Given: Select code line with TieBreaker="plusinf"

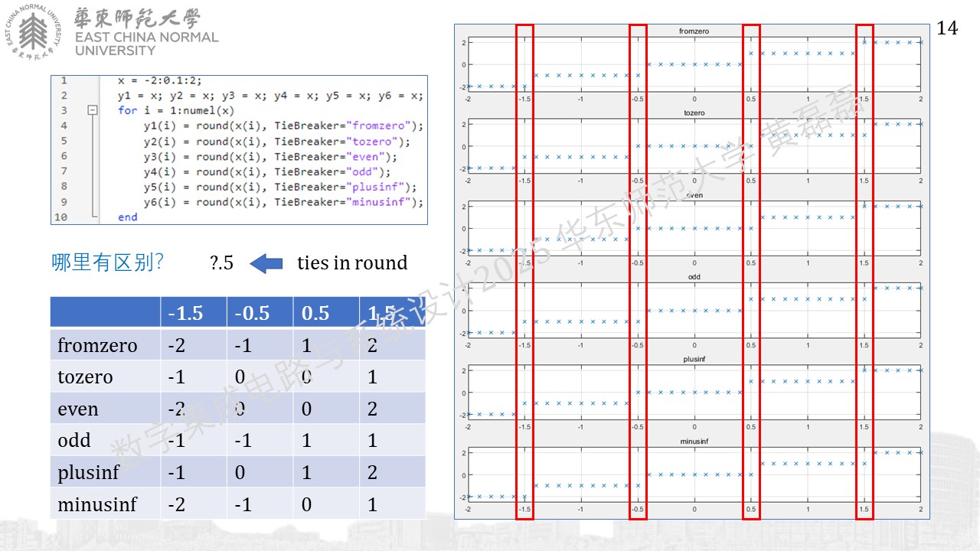Looking at the screenshot, I should tap(279, 187).
